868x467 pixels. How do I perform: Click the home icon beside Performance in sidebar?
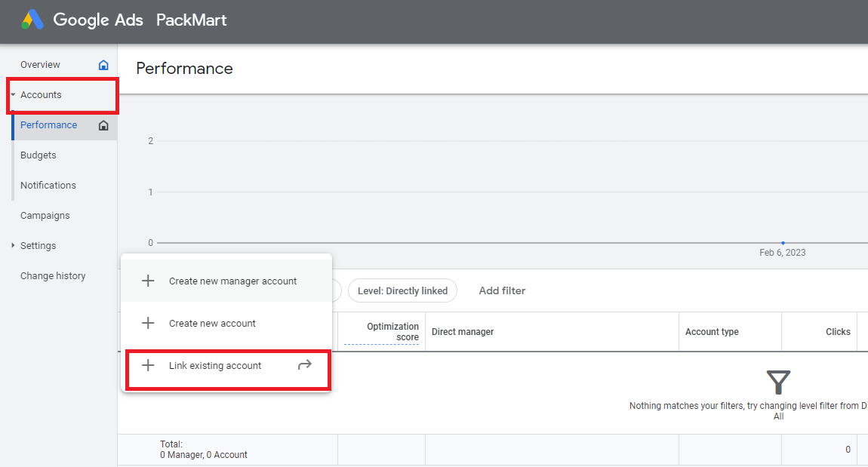click(103, 125)
